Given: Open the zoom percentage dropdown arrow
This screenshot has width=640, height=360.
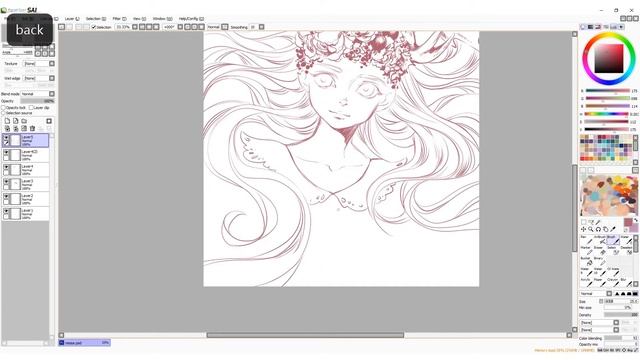Looking at the screenshot, I should tap(135, 27).
